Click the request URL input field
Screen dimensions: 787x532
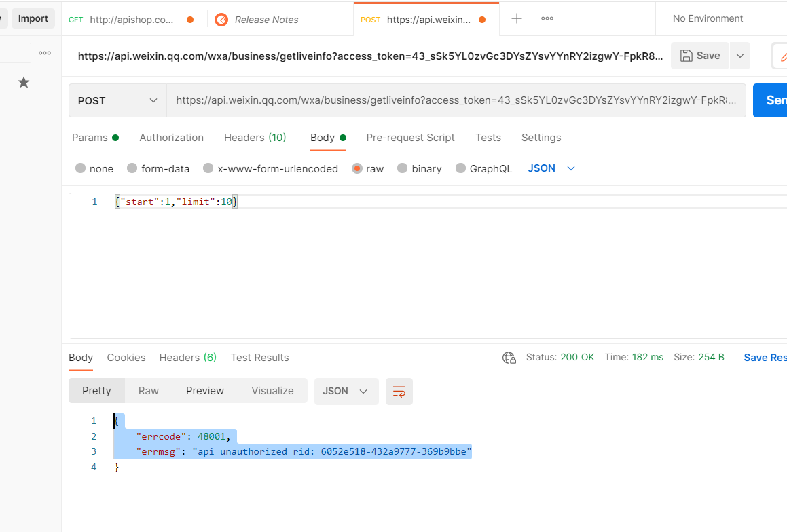[x=456, y=101]
